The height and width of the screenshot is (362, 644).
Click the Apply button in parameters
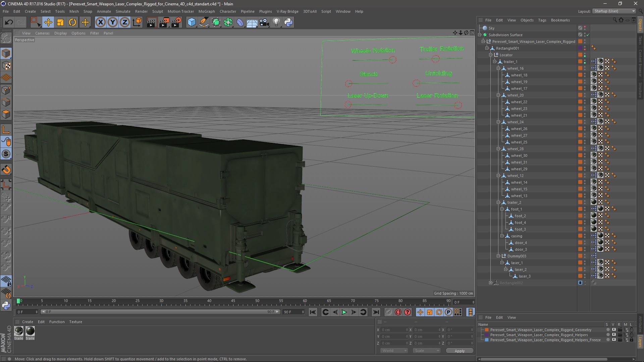coord(460,351)
